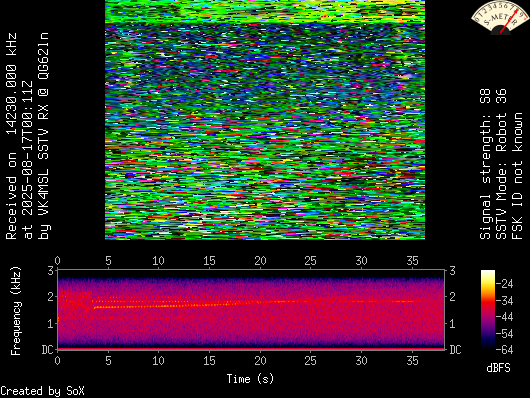Click the 'dBFS' unit label

coord(498,368)
